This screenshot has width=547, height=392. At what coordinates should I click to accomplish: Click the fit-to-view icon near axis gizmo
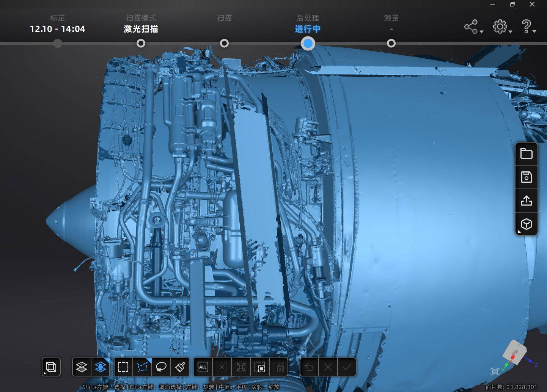click(x=495, y=372)
